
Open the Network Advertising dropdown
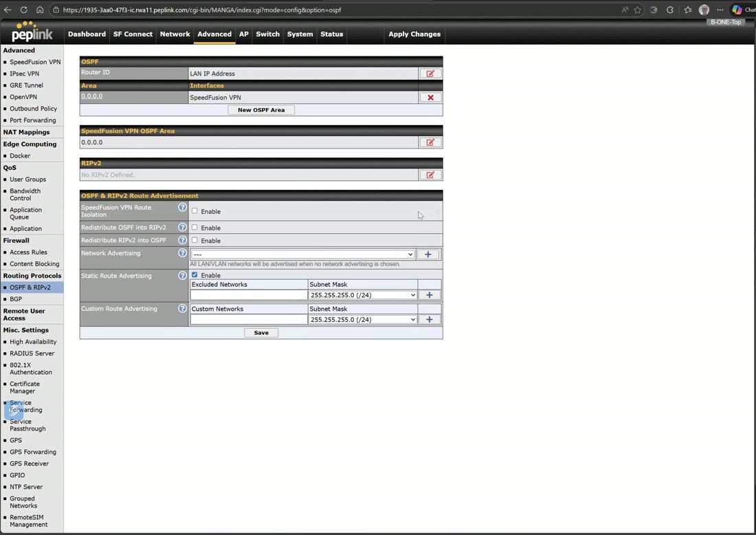coord(302,254)
